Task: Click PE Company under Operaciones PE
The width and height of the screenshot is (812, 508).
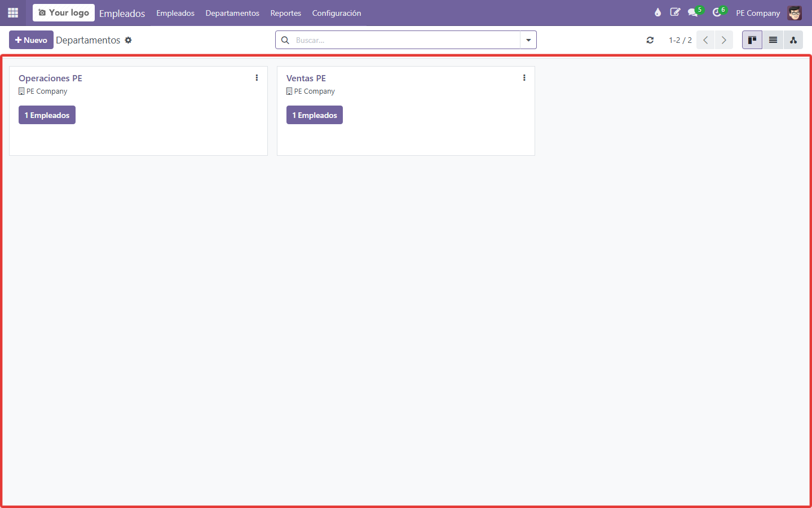Action: tap(47, 91)
